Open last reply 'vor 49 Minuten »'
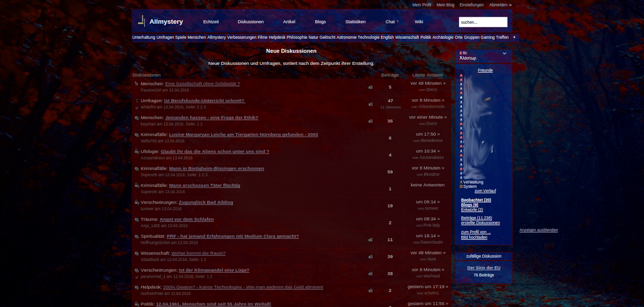Image resolution: width=644 pixels, height=307 pixels. (x=428, y=83)
